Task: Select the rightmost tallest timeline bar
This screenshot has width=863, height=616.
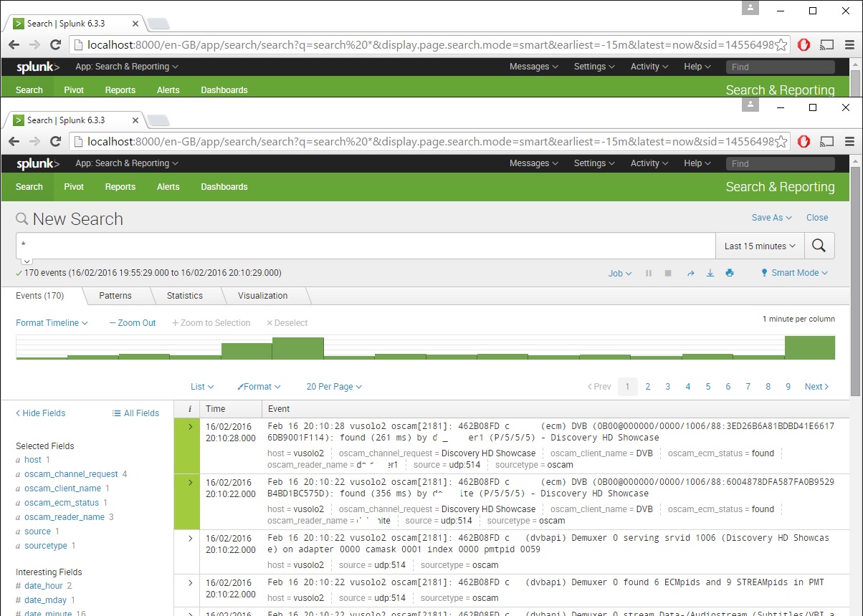Action: point(809,347)
